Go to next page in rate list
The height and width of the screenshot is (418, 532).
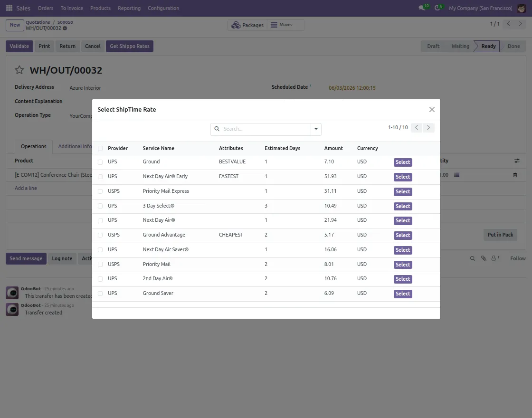[x=428, y=128]
